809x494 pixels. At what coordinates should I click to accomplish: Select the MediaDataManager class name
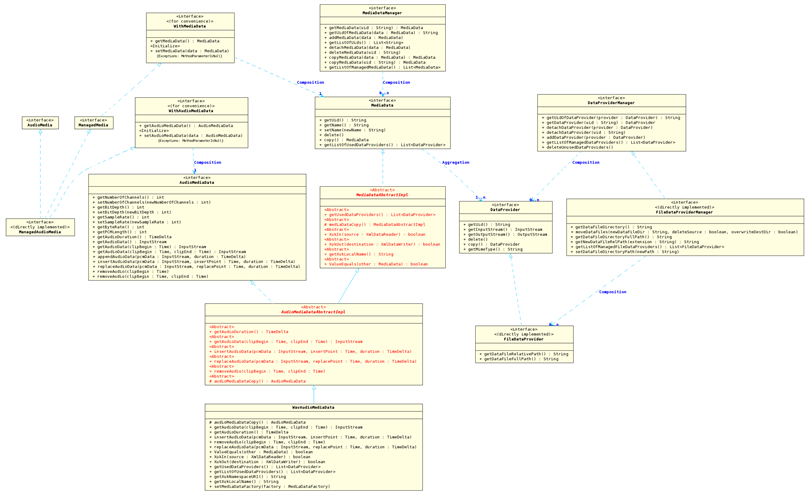coord(382,13)
